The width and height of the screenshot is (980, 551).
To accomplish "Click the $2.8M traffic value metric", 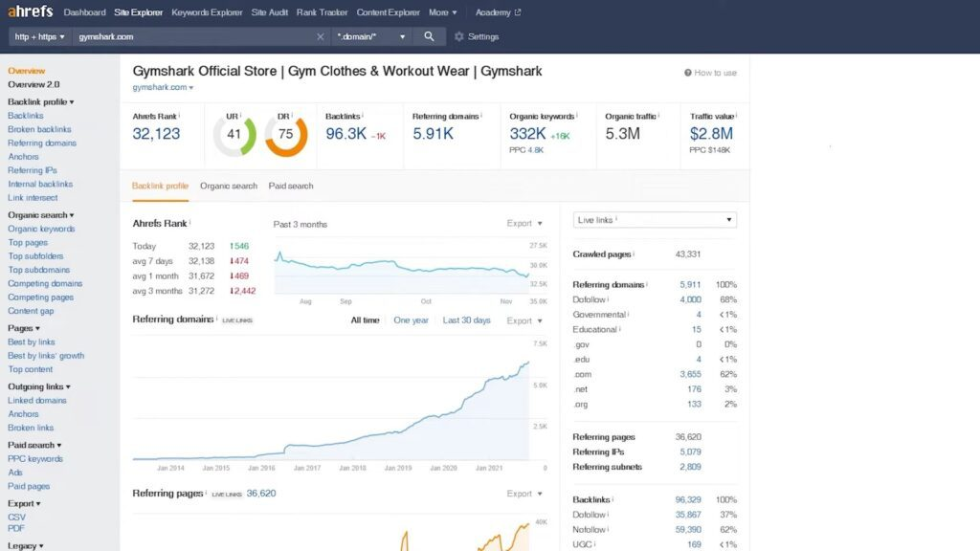I will coord(711,134).
